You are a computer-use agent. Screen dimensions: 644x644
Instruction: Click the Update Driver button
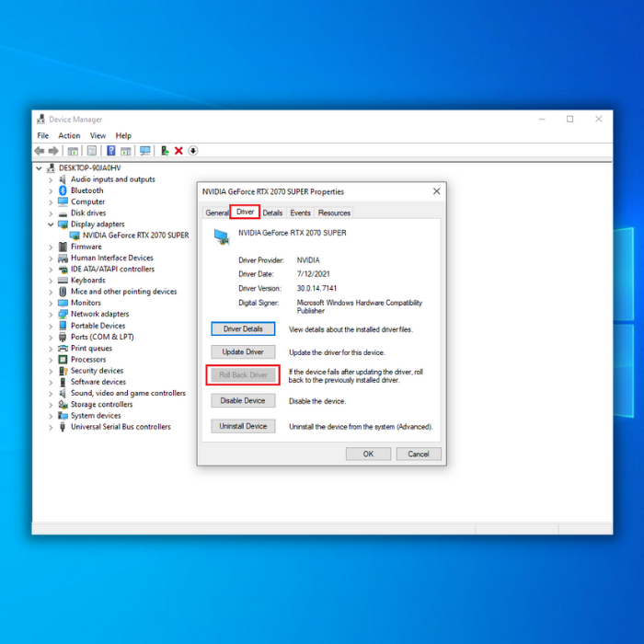click(243, 352)
